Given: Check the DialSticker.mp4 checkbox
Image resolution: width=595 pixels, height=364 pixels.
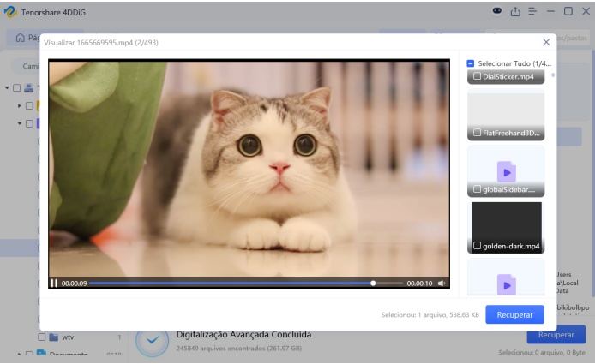Looking at the screenshot, I should [x=477, y=76].
